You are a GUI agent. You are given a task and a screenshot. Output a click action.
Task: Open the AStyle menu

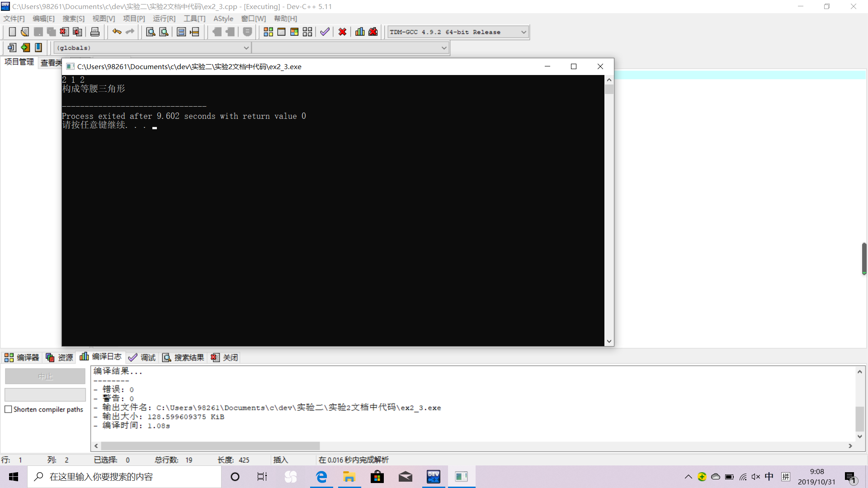[x=223, y=19]
